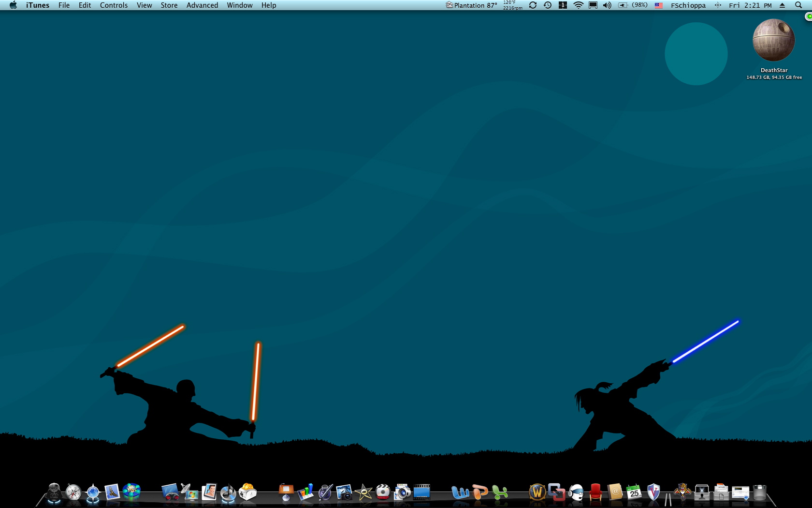The image size is (812, 508).
Task: Launch Keynote podium icon in dock
Action: 286,493
